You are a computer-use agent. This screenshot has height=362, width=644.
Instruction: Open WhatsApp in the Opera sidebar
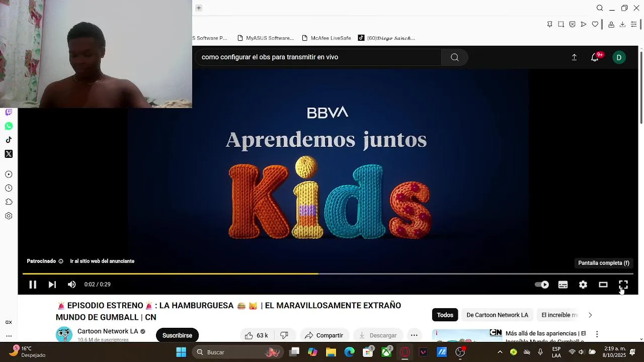tap(9, 126)
